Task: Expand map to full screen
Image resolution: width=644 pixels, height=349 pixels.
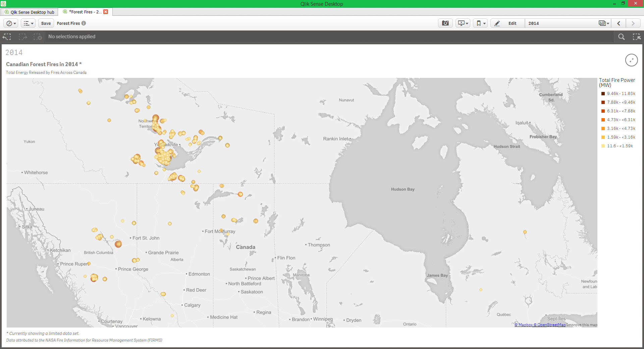Action: click(x=631, y=60)
